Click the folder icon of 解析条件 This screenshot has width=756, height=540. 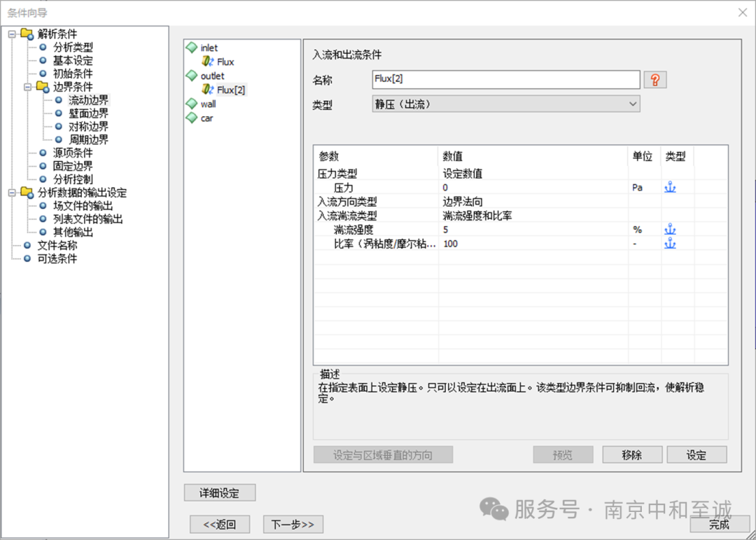(27, 34)
